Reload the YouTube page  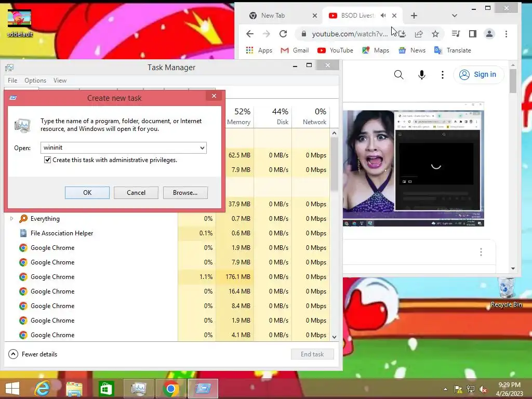pos(283,34)
